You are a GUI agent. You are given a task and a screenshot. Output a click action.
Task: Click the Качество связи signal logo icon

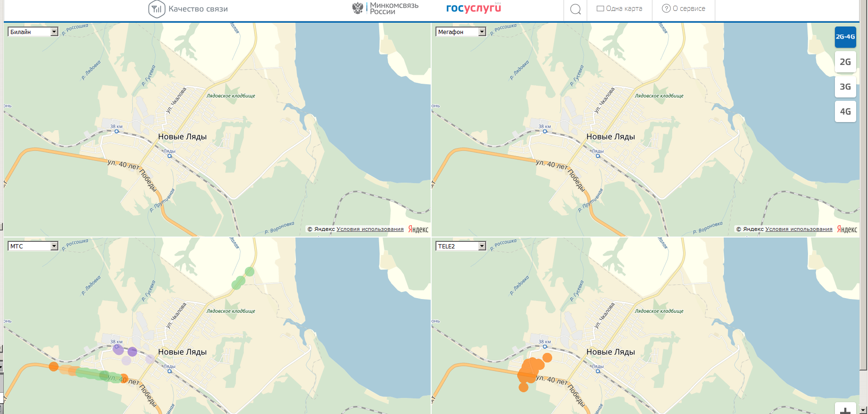[x=156, y=9]
